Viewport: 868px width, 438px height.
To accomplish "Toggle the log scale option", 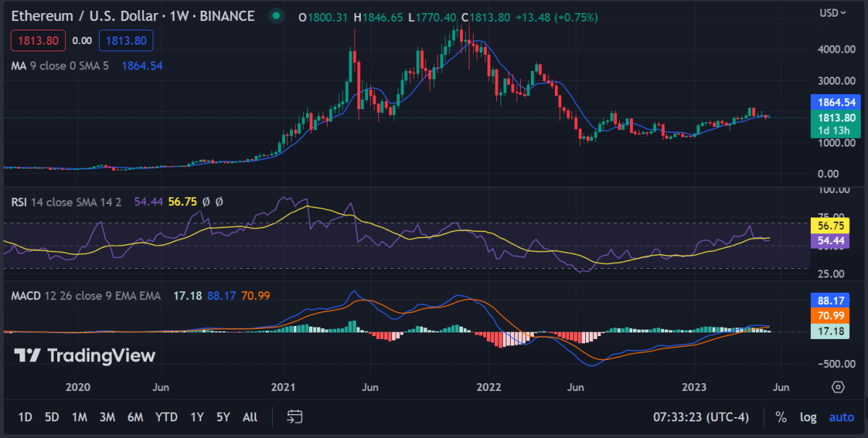I will click(x=808, y=417).
